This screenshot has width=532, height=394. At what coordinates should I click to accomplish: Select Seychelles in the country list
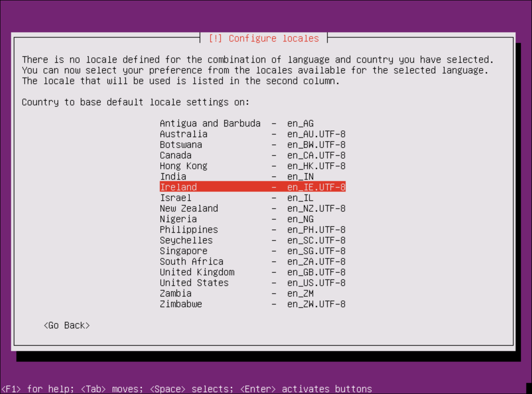tap(252, 240)
